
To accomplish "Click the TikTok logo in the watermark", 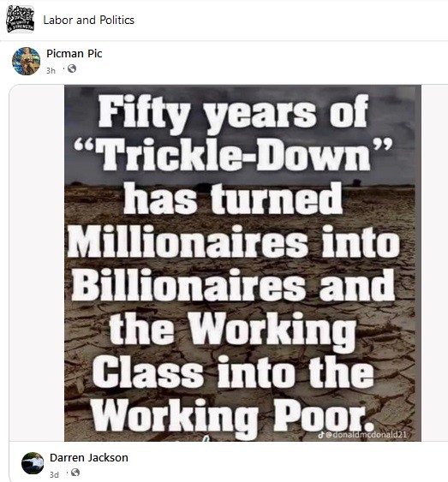I will tap(321, 434).
